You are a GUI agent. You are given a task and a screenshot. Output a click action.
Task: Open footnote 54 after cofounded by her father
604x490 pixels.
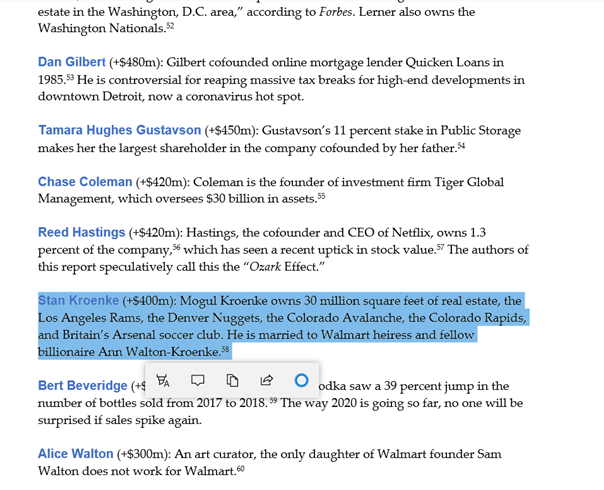(x=462, y=145)
